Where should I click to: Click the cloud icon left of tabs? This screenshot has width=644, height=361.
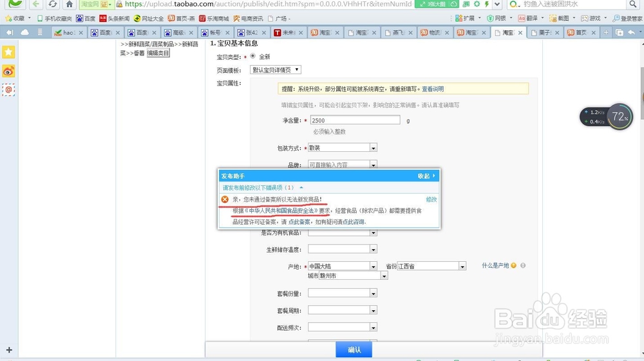(x=24, y=32)
